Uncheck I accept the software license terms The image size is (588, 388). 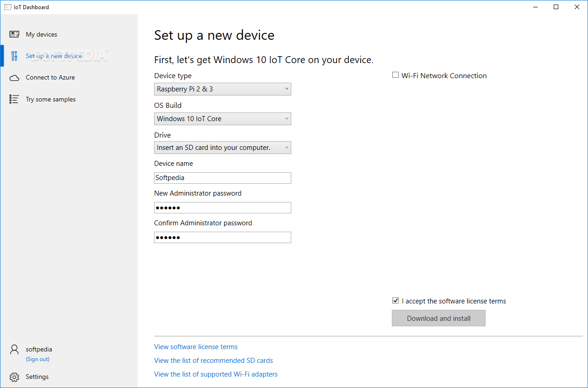396,301
